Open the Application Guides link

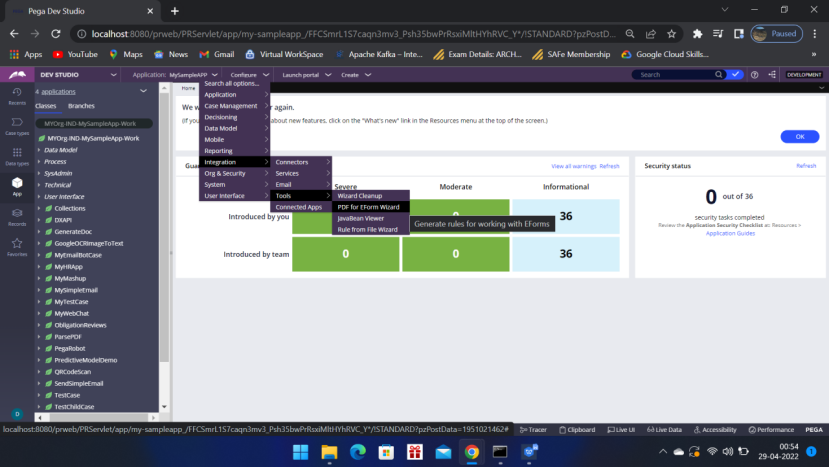(x=730, y=234)
